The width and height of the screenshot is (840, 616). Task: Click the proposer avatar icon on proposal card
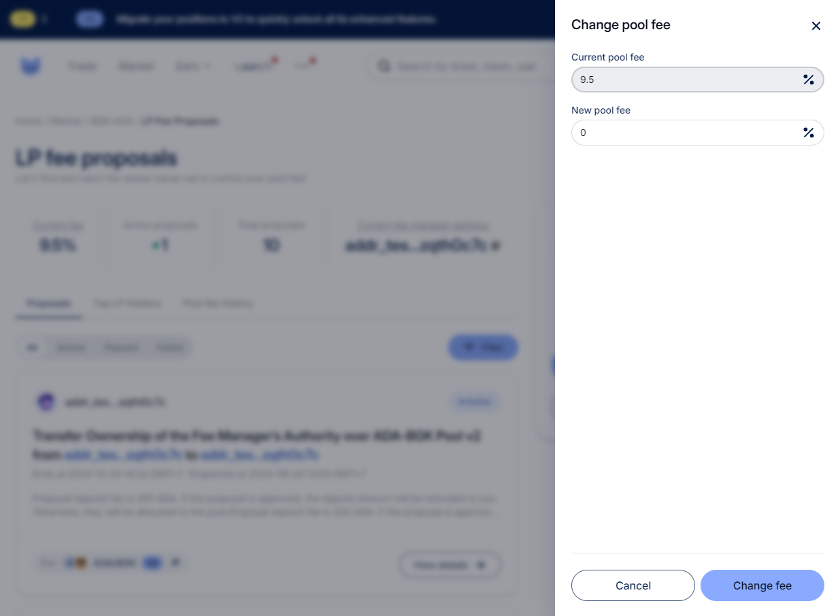46,402
